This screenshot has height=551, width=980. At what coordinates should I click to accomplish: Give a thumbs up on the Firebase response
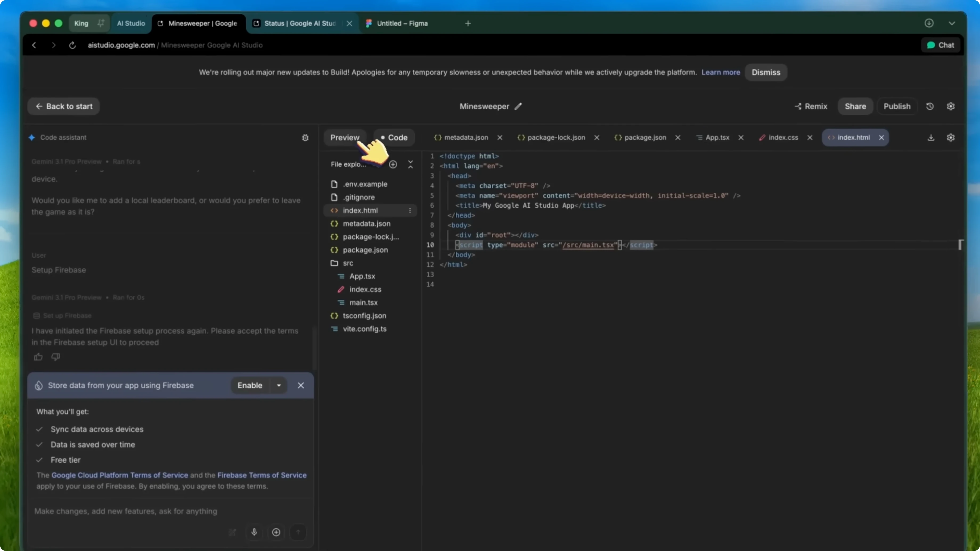(x=38, y=357)
